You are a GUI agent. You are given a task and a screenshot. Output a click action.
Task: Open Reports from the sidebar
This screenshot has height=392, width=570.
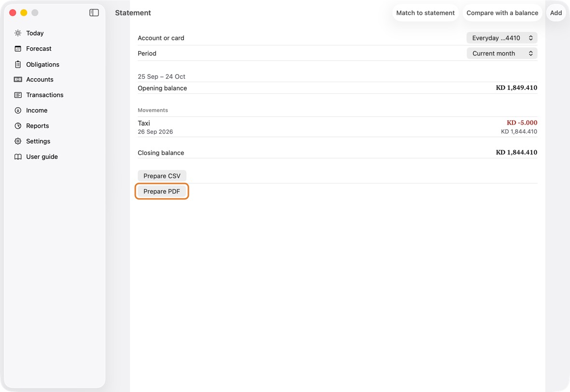pos(38,126)
